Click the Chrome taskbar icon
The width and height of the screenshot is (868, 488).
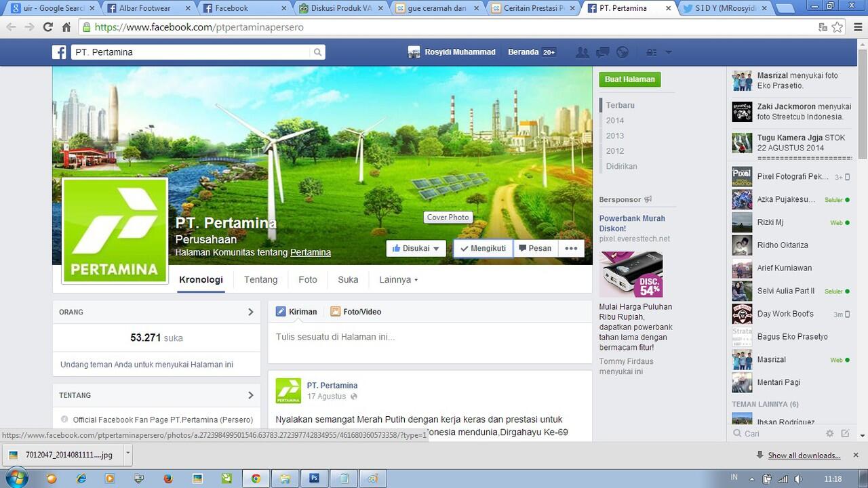tap(256, 478)
